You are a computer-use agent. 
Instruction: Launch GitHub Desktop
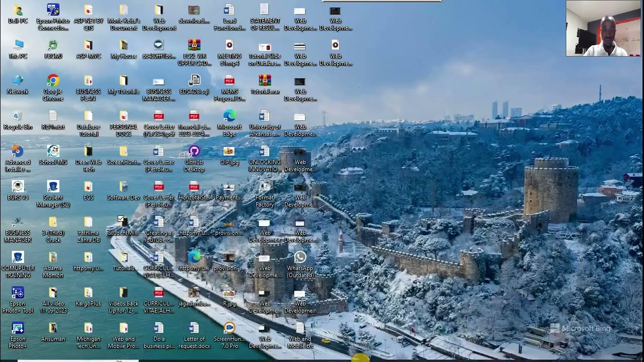tap(194, 159)
